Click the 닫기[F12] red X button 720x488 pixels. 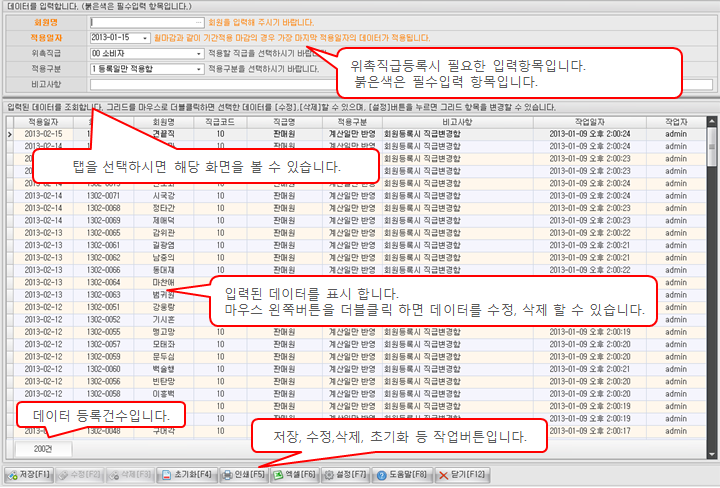[x=461, y=475]
